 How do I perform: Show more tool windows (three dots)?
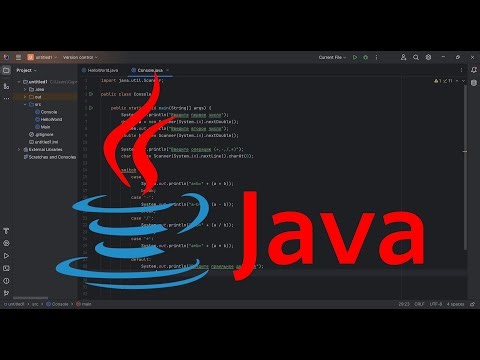6,99
